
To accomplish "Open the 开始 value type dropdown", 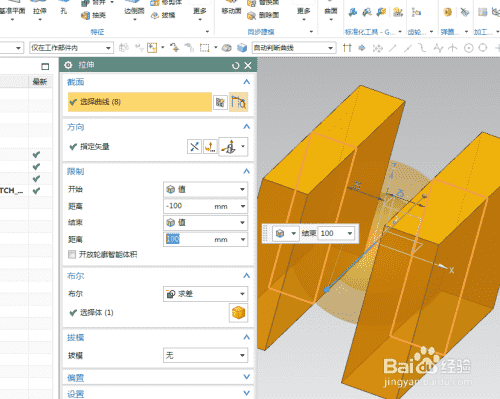I will (x=205, y=189).
